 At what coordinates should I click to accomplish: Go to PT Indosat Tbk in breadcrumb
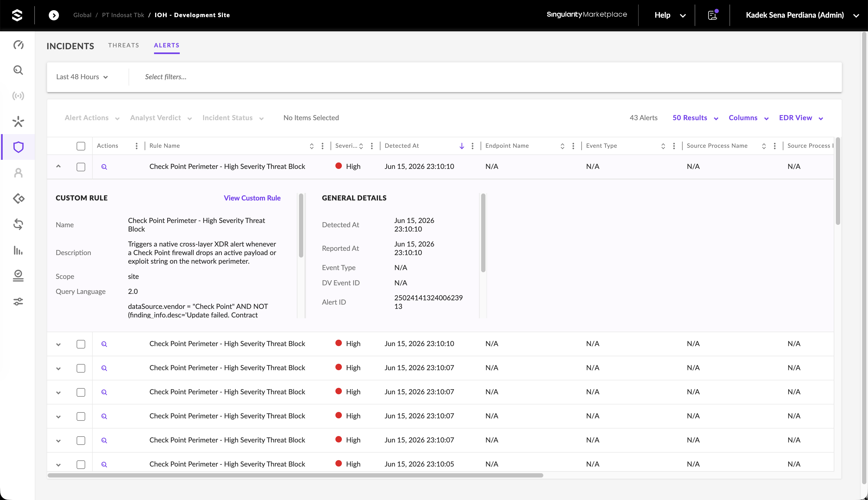[x=123, y=15]
